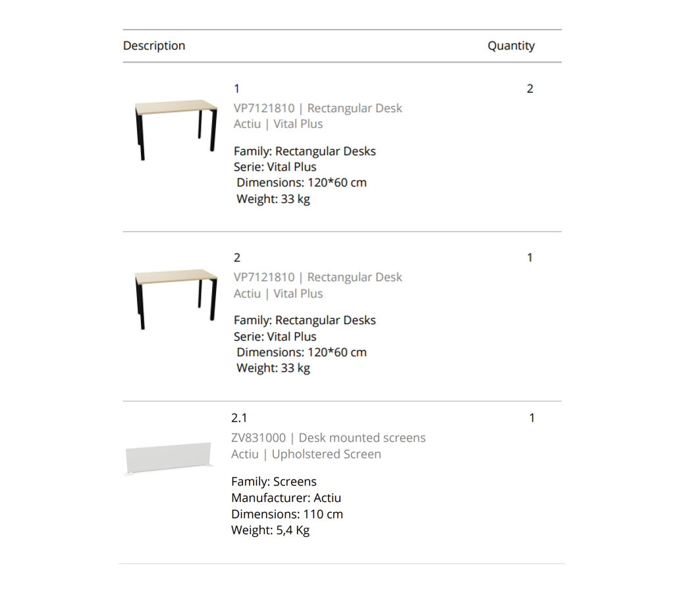700x589 pixels.
Task: Click Actiu Vital Plus under item 2
Action: 278,293
